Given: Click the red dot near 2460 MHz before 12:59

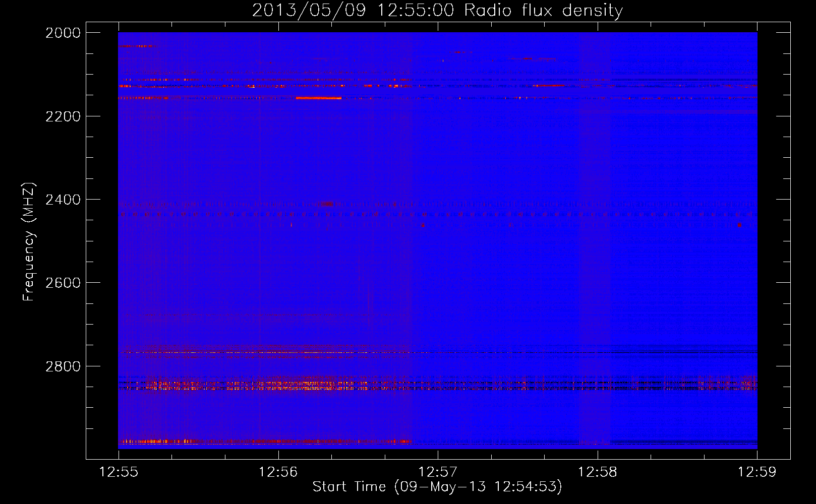Looking at the screenshot, I should (739, 225).
